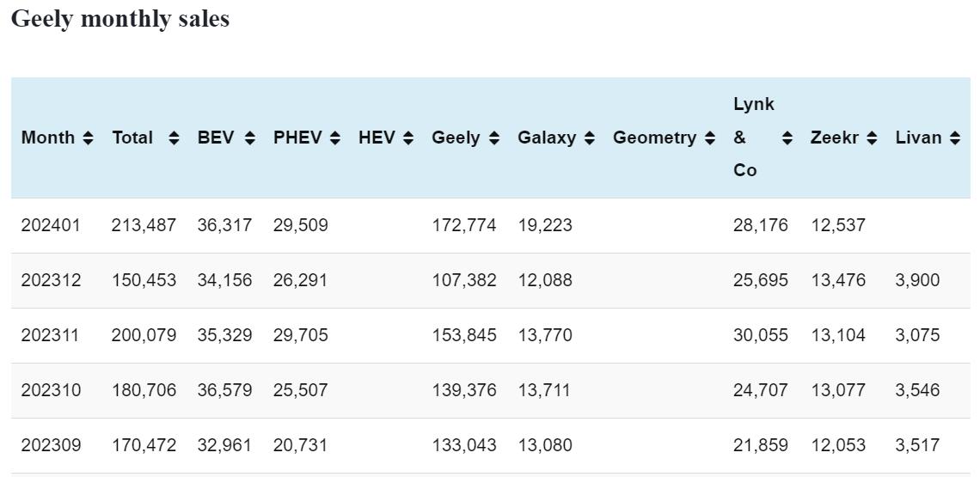Image resolution: width=980 pixels, height=477 pixels.
Task: Click the HEV sort arrows
Action: (x=408, y=138)
